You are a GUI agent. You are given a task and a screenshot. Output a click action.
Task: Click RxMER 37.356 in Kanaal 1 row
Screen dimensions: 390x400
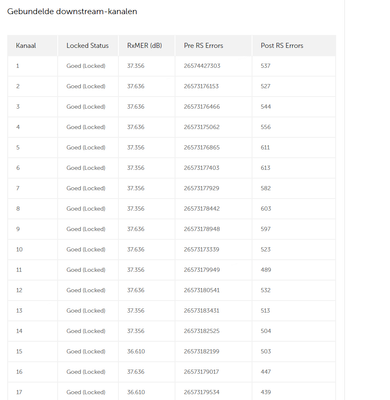point(136,66)
